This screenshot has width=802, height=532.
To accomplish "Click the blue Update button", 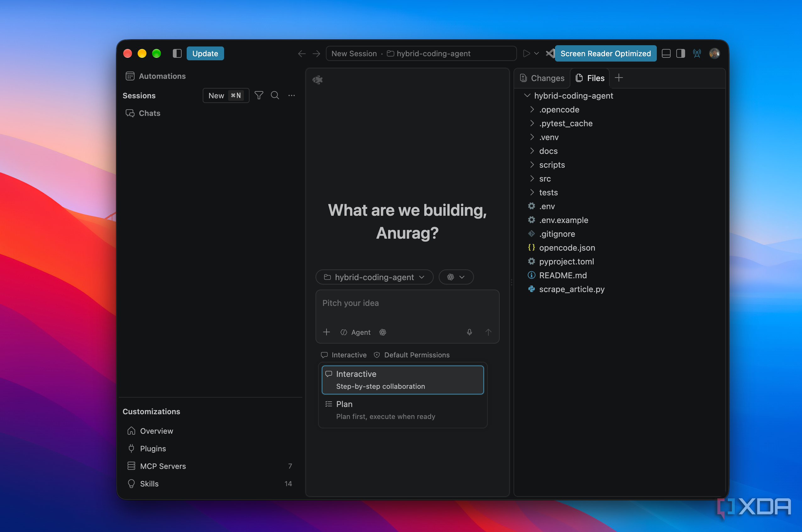I will tap(205, 54).
